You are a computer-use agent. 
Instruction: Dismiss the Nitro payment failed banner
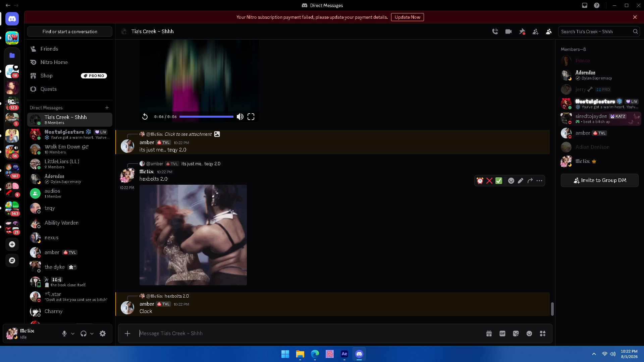635,17
